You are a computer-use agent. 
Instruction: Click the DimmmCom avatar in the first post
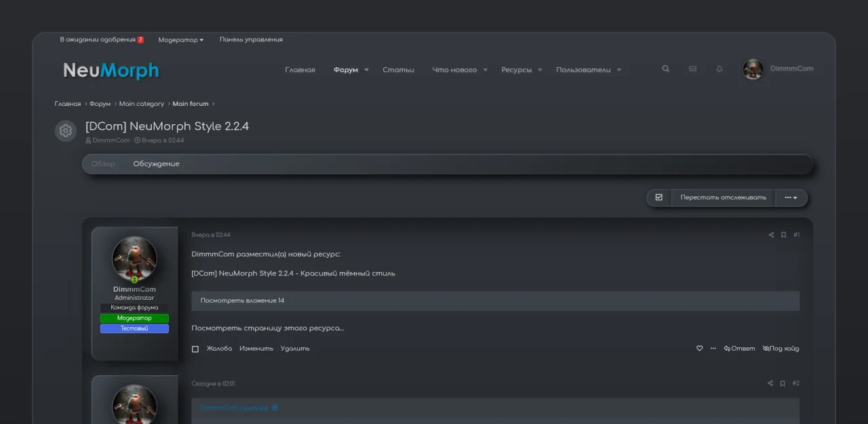pyautogui.click(x=134, y=258)
